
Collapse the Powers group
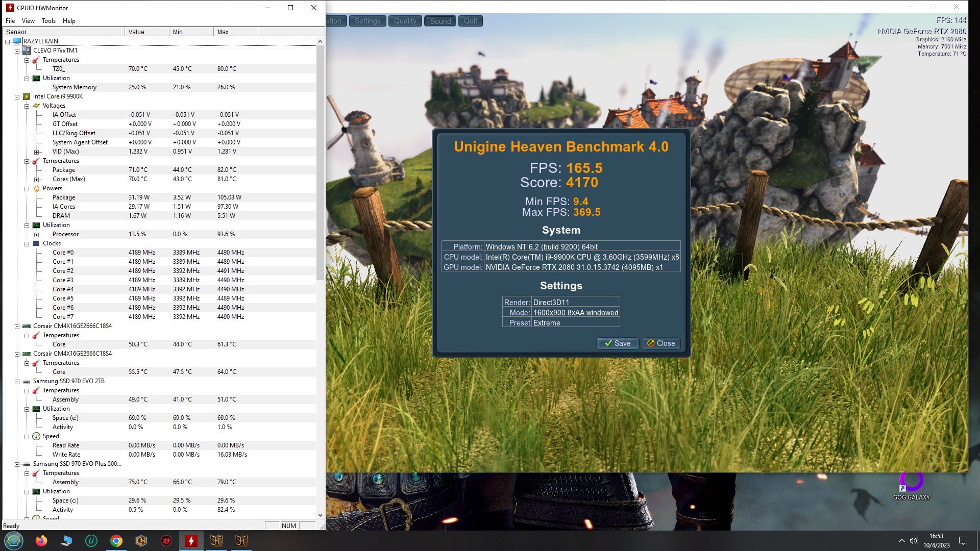pyautogui.click(x=27, y=188)
